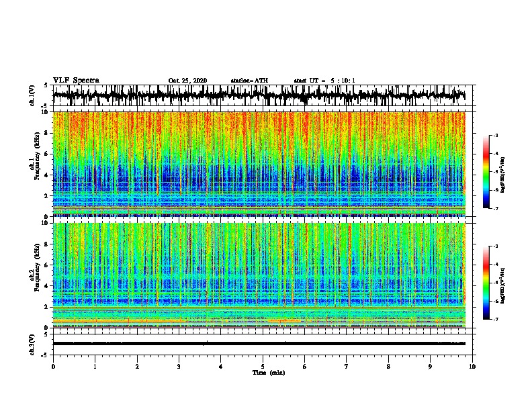Click the "9" tick on the time axis
This screenshot has width=532, height=411.
pos(430,367)
